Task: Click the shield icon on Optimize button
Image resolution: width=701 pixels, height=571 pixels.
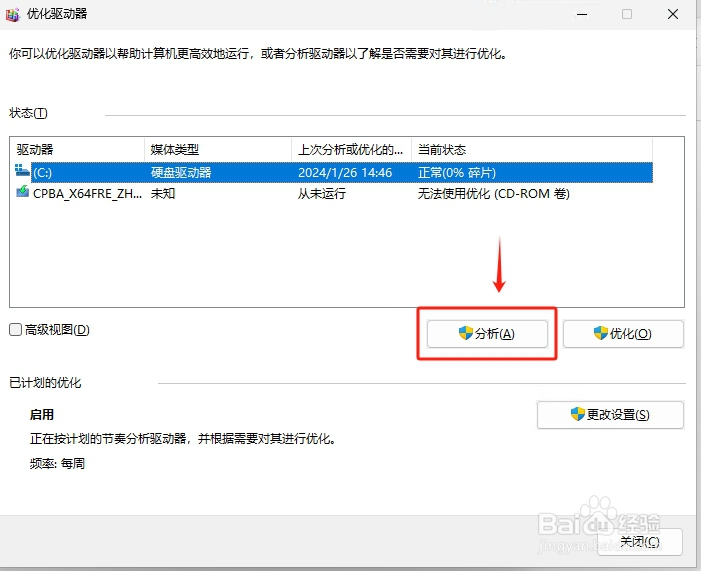Action: (601, 333)
